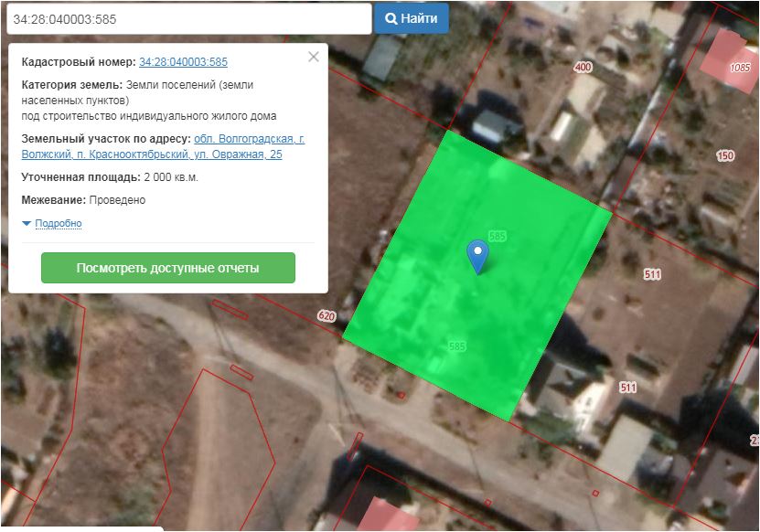Click the blue map pin marker
This screenshot has height=532, width=760.
(x=478, y=257)
